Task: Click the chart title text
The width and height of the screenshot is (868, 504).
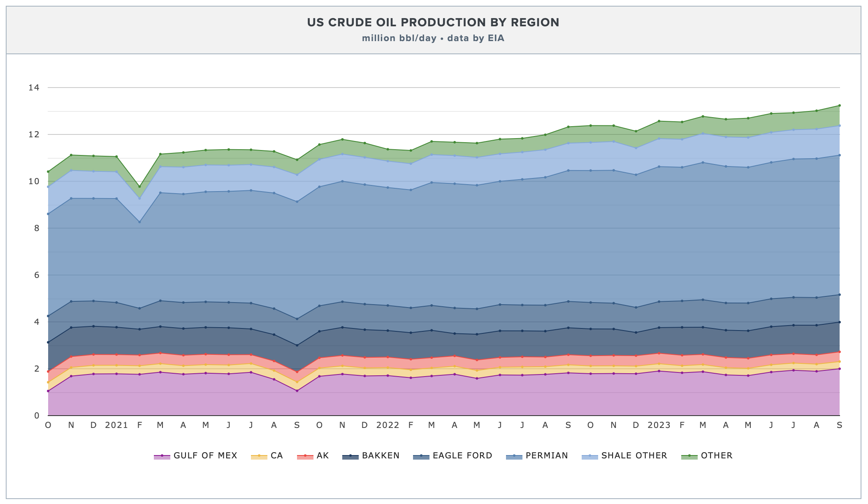Action: click(433, 22)
